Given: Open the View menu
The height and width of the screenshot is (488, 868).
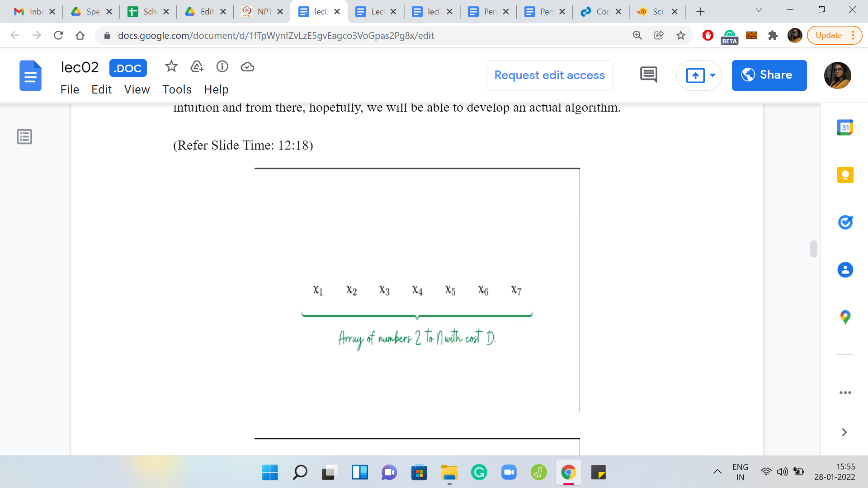Looking at the screenshot, I should [x=137, y=89].
